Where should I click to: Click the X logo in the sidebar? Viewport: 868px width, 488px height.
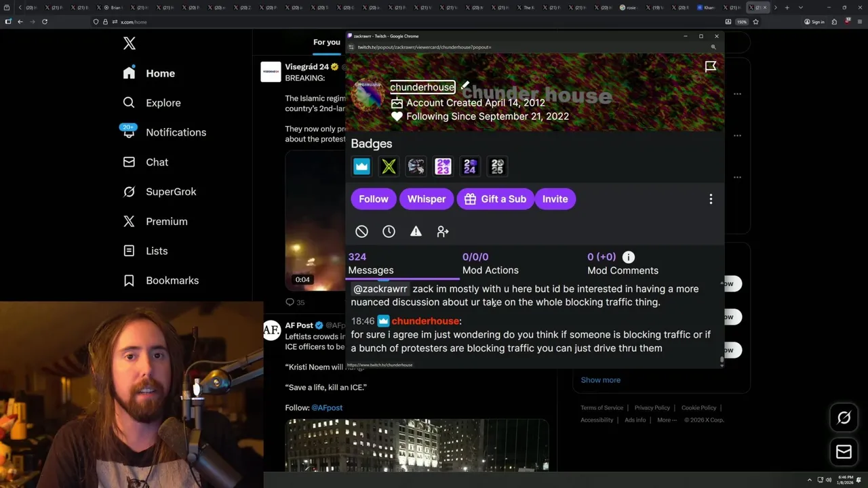click(130, 44)
